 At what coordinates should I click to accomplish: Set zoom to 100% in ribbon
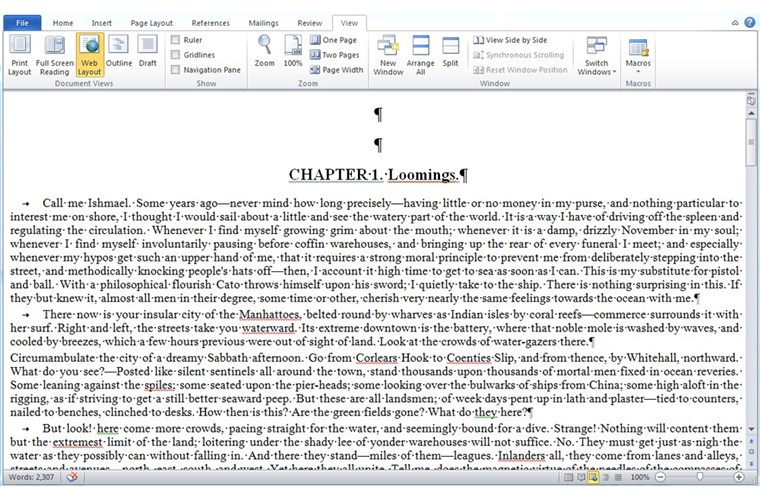293,51
